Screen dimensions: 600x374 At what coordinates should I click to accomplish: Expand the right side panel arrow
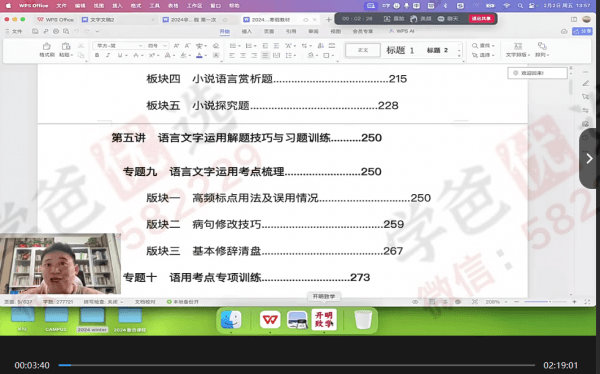[x=589, y=158]
